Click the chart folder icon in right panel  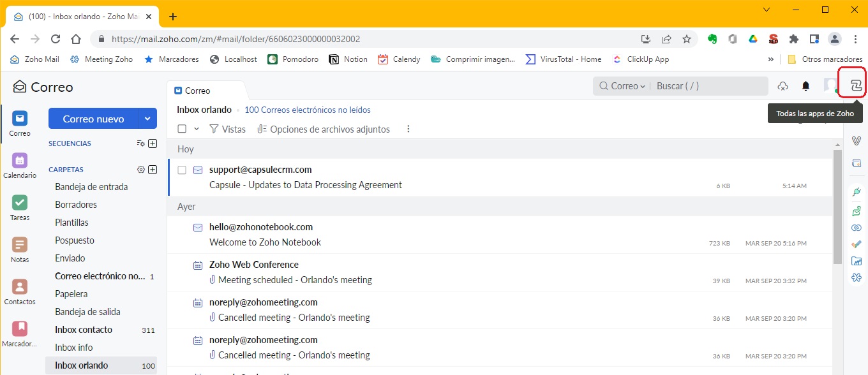click(857, 261)
